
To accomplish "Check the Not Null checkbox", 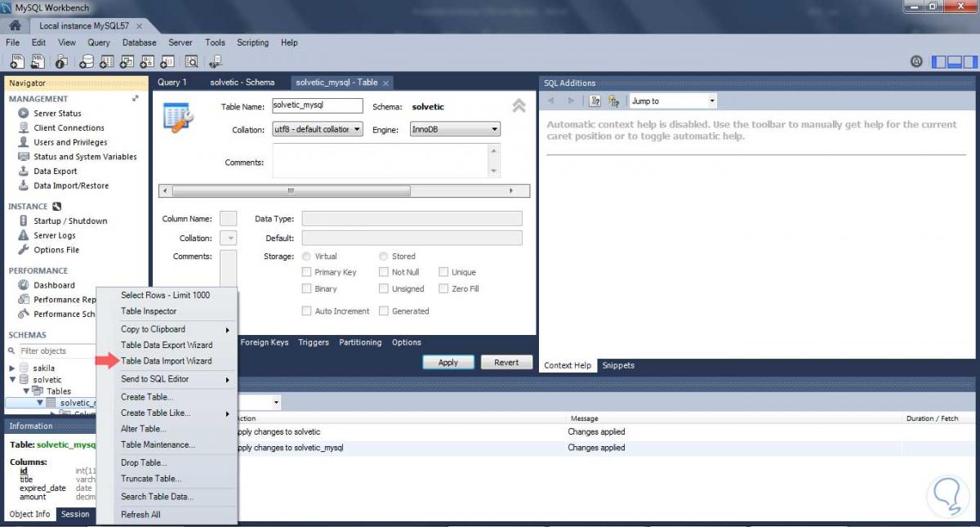I will (384, 273).
